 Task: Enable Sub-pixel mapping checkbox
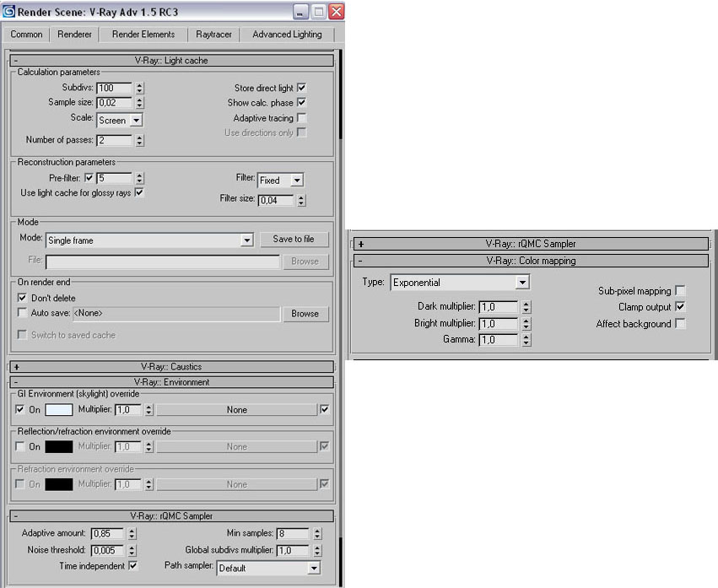click(x=680, y=290)
